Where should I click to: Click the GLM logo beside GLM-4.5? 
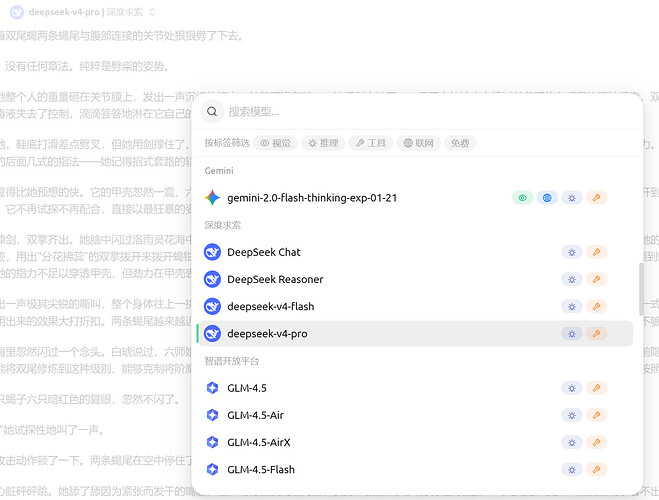pyautogui.click(x=212, y=388)
